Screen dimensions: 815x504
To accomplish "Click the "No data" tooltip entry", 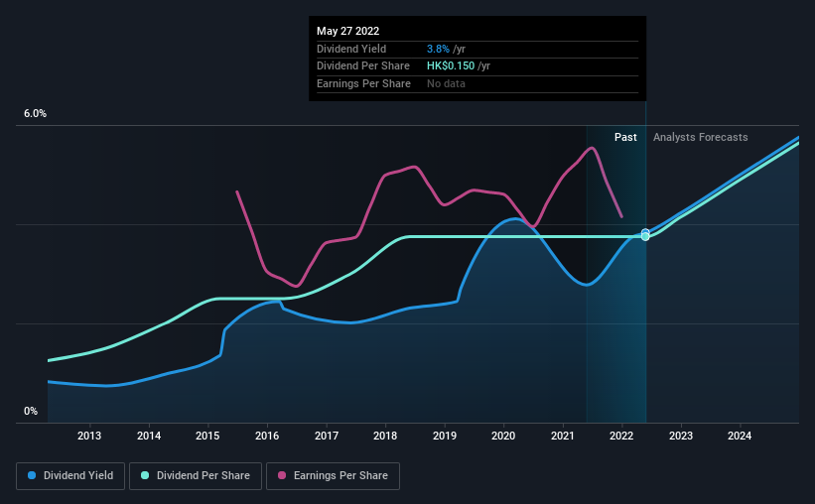I will pos(446,83).
